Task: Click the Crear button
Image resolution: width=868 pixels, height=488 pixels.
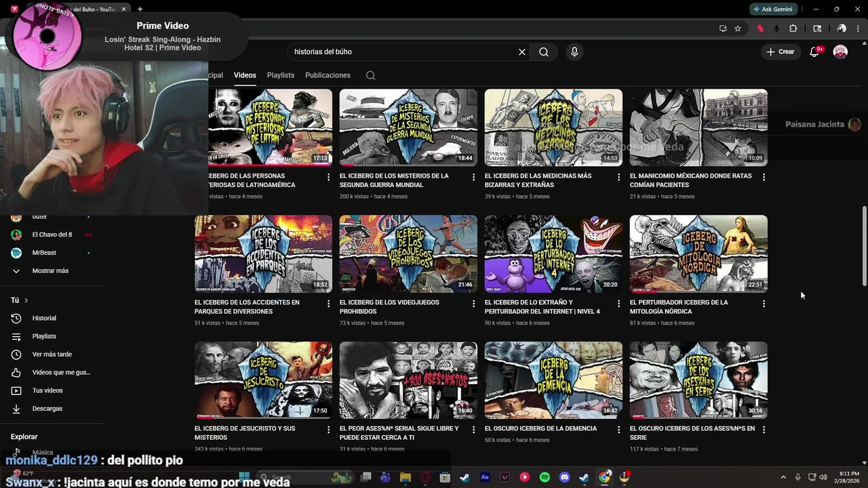Action: (x=780, y=52)
